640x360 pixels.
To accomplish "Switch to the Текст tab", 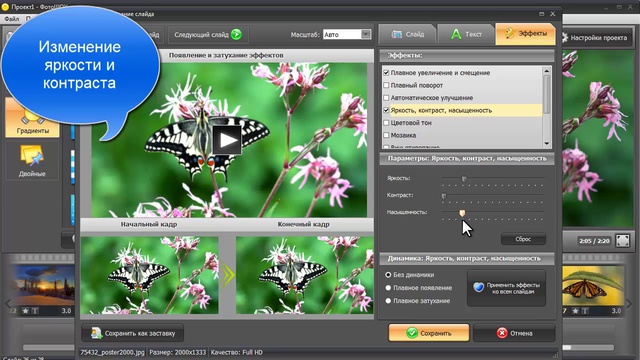I will pos(466,34).
